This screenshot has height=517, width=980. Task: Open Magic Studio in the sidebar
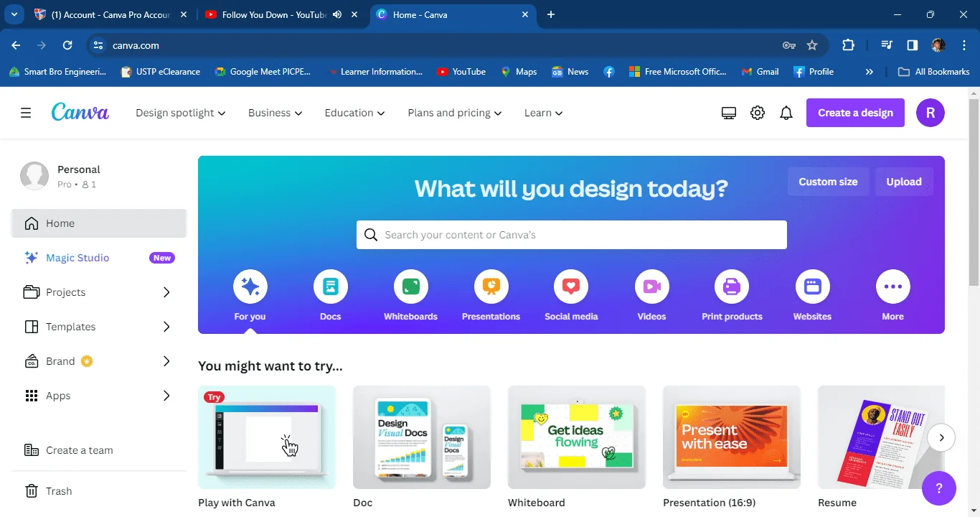point(99,258)
